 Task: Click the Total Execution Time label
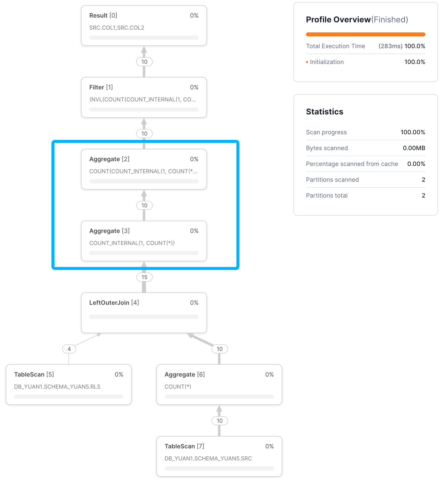(335, 46)
